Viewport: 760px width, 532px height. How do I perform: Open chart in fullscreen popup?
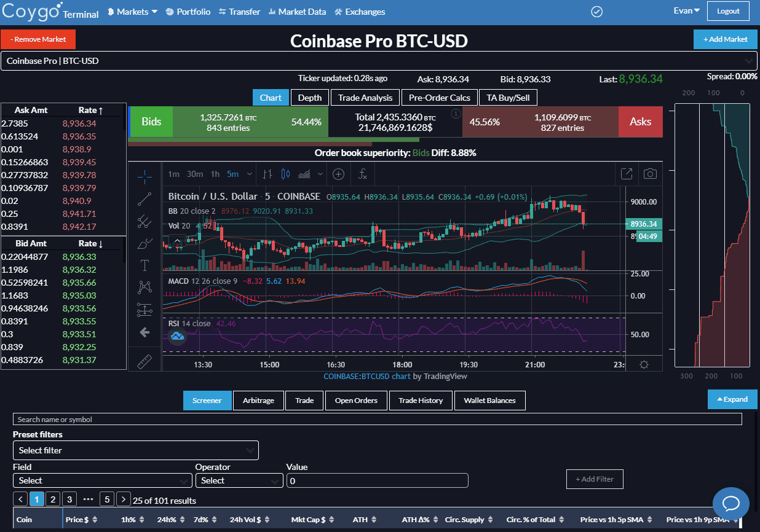pyautogui.click(x=627, y=174)
